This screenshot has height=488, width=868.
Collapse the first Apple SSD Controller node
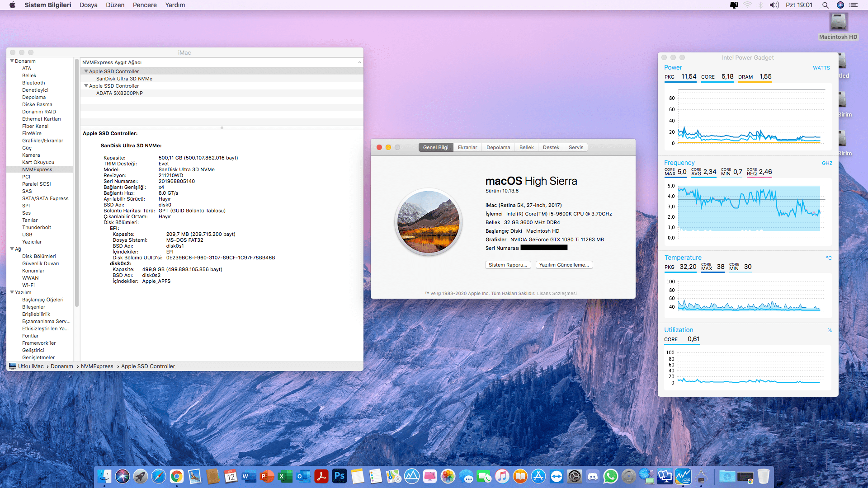(86, 71)
